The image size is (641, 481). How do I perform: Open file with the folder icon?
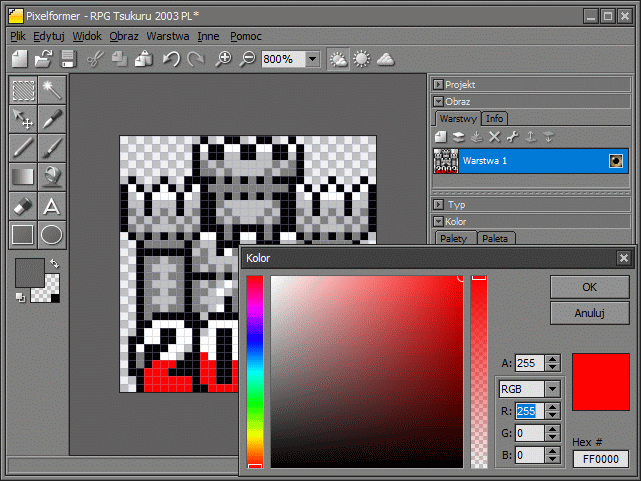[43, 59]
